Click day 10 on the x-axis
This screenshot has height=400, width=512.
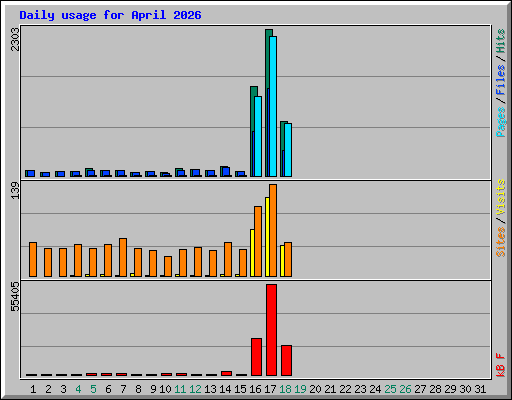(165, 389)
